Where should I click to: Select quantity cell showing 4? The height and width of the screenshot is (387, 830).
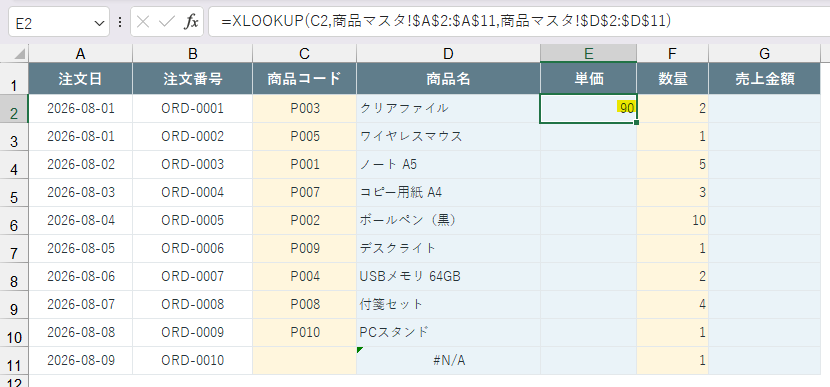click(672, 305)
